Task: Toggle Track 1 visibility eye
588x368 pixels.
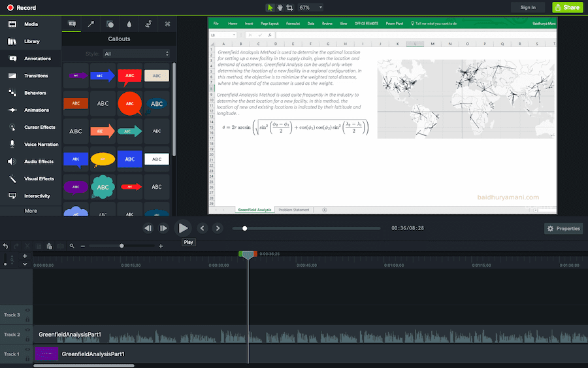Action: point(27,349)
